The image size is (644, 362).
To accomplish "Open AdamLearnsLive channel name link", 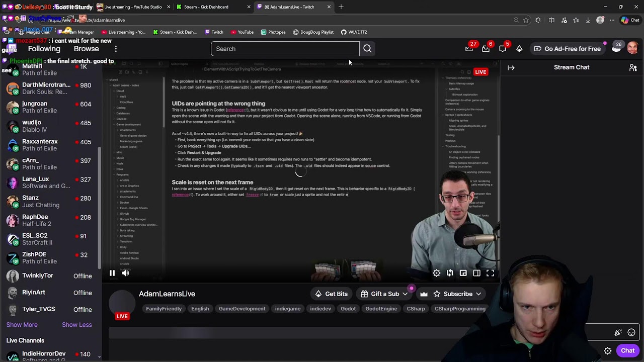I will point(167,294).
